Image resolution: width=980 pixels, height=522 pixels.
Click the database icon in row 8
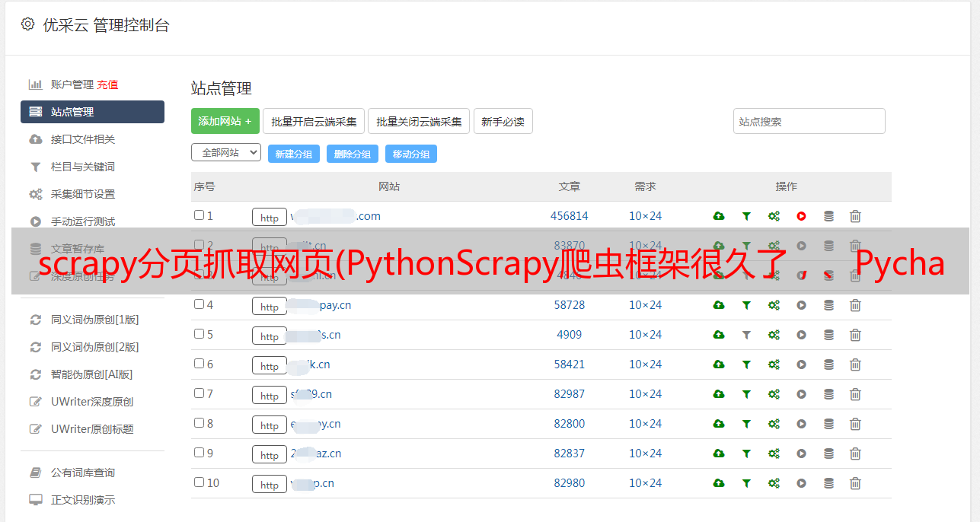point(828,424)
